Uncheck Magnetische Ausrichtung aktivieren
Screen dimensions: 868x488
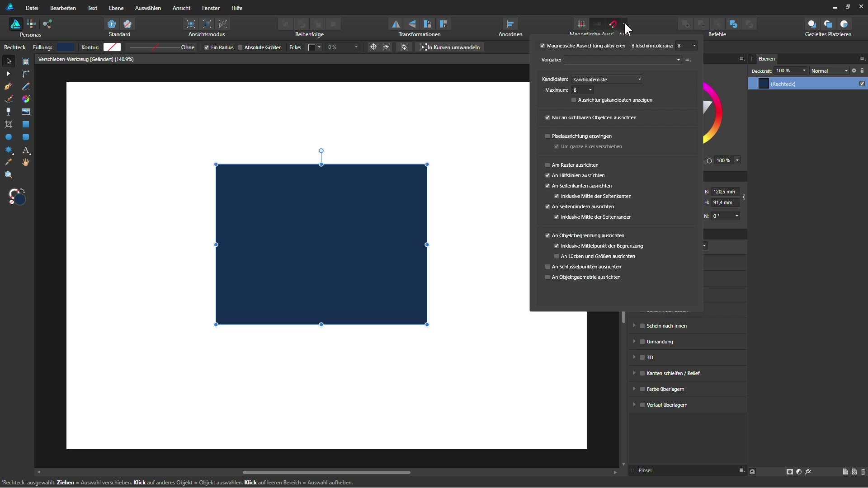coord(542,46)
